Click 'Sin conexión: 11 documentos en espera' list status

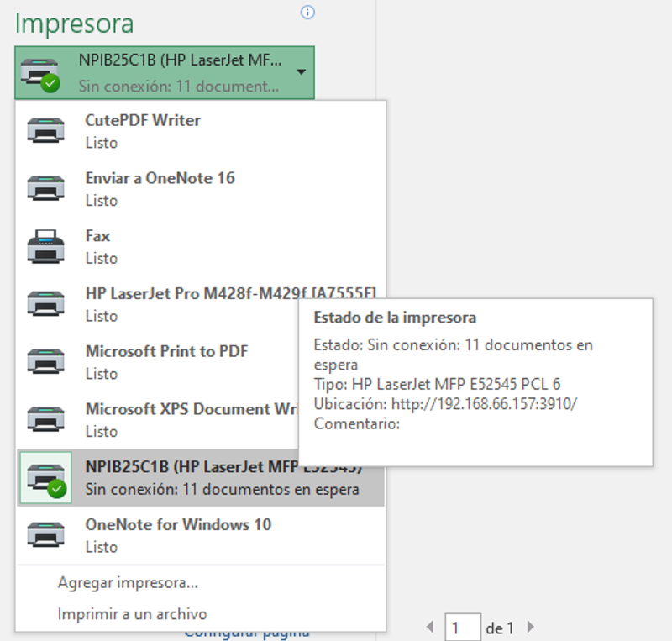222,489
